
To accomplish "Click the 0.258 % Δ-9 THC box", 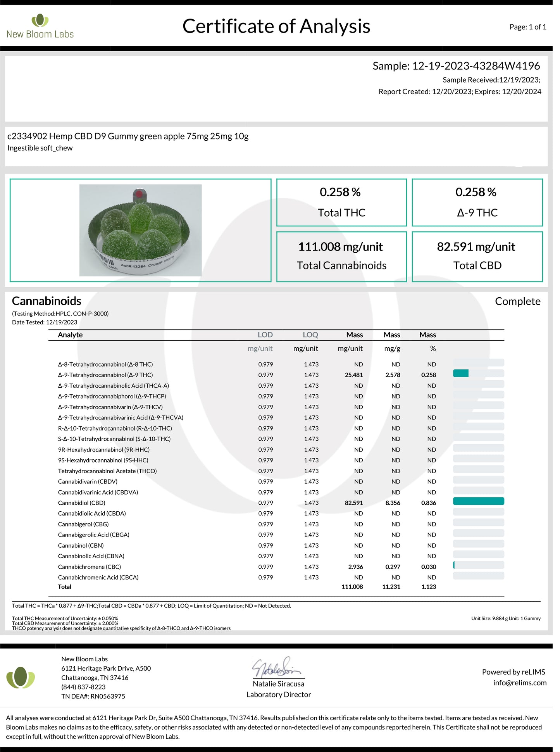I will pyautogui.click(x=477, y=202).
